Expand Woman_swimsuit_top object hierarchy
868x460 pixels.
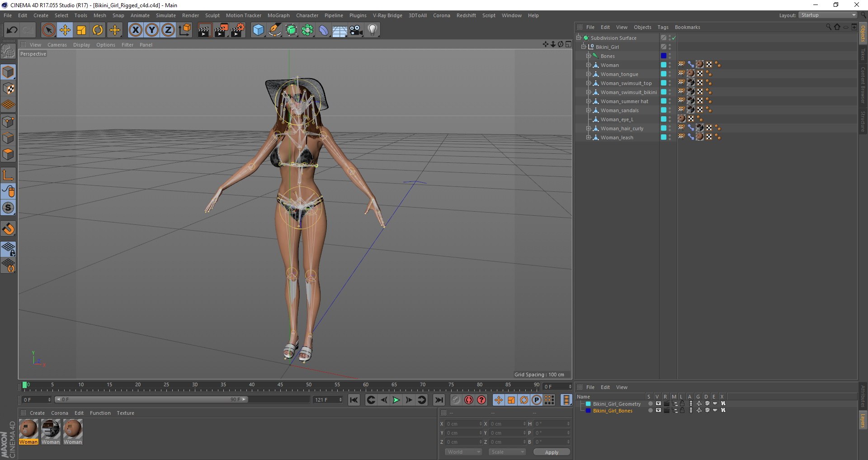tap(589, 83)
